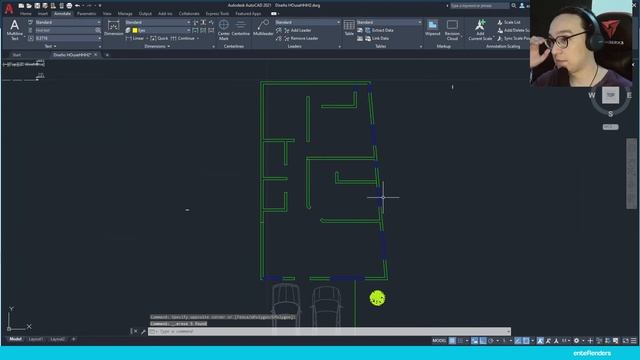Toggle ortho mode in status bar
The image size is (640, 360).
(483, 340)
